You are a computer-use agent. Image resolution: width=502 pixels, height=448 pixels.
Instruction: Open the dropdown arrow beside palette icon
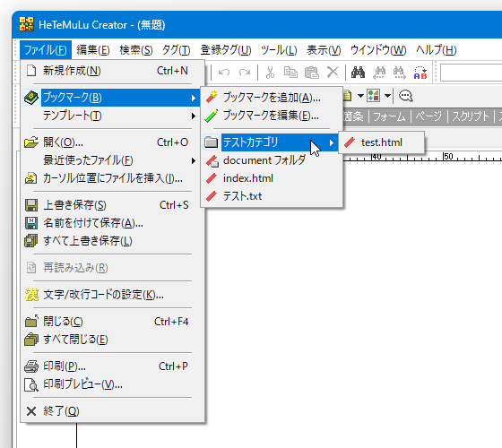click(387, 96)
